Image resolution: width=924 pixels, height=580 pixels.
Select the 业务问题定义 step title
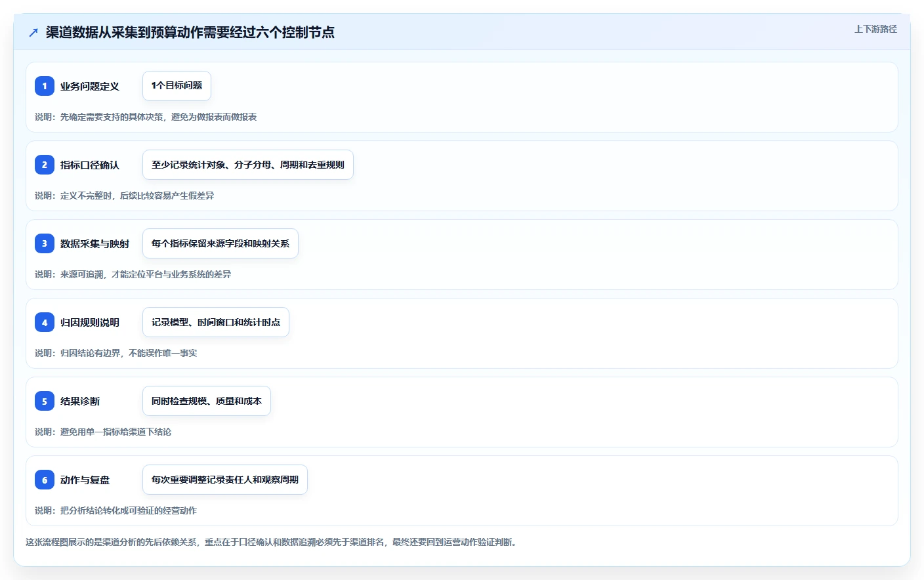click(90, 86)
